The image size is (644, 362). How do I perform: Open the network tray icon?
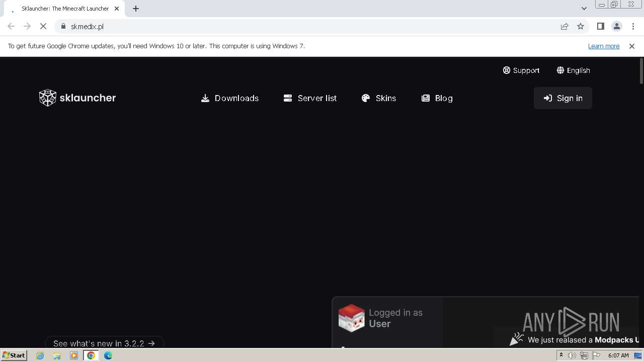pyautogui.click(x=584, y=355)
